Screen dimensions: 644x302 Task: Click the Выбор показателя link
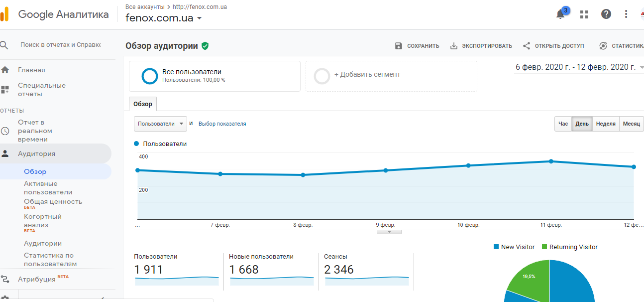[222, 124]
